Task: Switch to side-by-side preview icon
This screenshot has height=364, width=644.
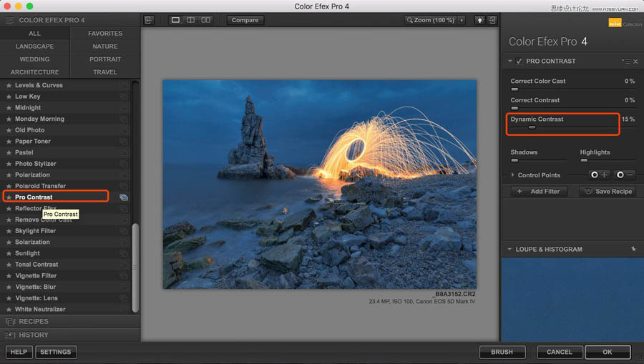Action: click(x=206, y=20)
